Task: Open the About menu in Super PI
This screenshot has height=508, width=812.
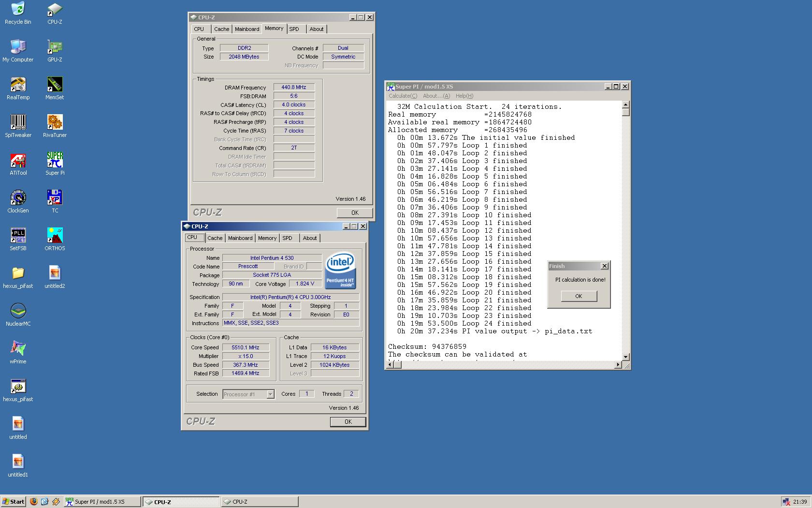Action: pos(436,96)
